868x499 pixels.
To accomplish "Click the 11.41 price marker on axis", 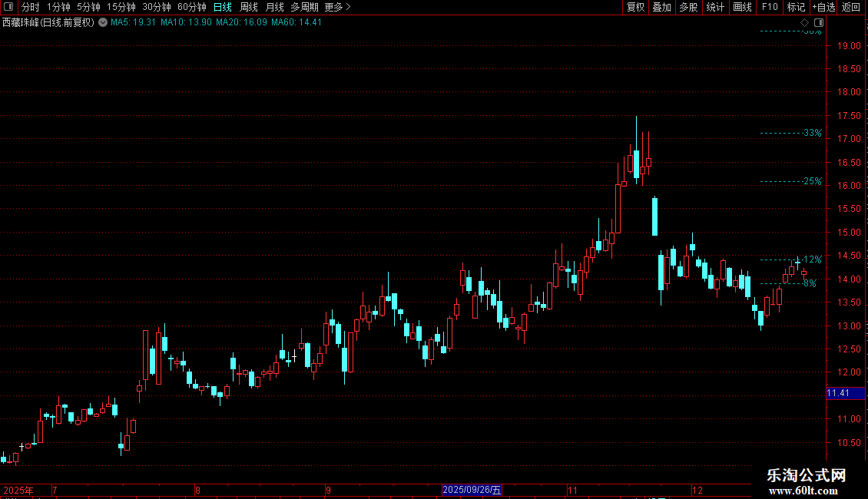I will pyautogui.click(x=845, y=393).
